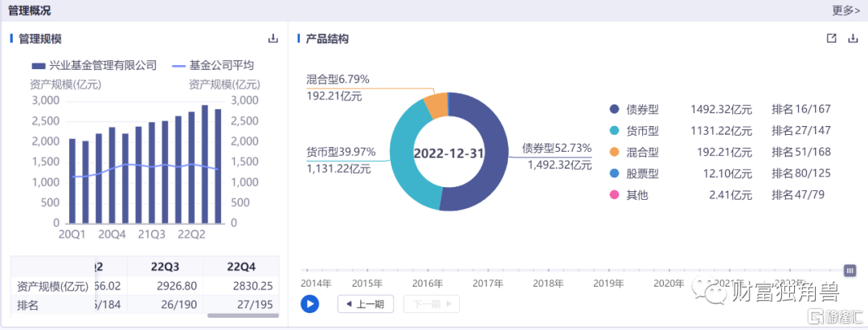The width and height of the screenshot is (868, 330).
Task: Click the 债券型52.73% donut label
Action: [x=557, y=149]
